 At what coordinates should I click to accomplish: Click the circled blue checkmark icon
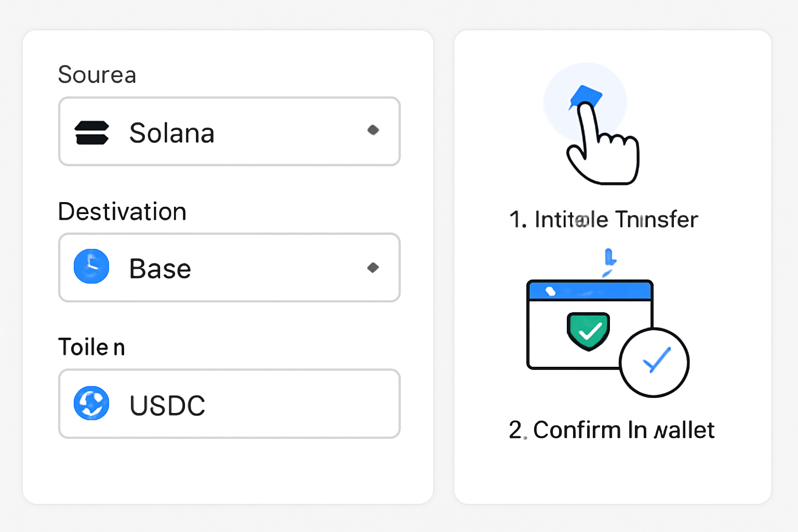(x=654, y=362)
